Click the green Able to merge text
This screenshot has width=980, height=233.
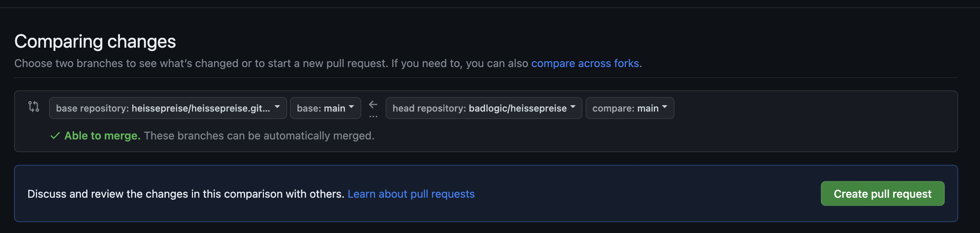click(x=102, y=136)
